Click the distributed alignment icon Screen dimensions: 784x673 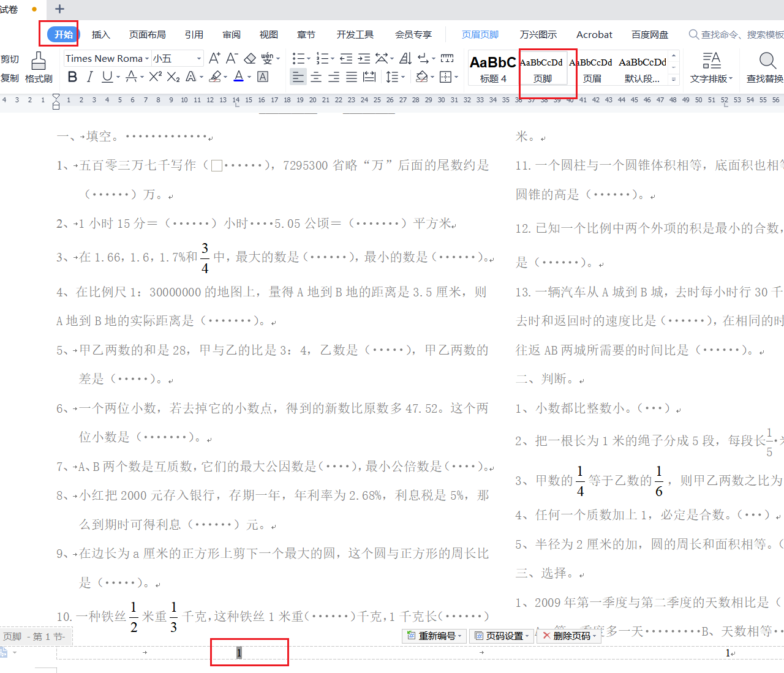pos(369,77)
